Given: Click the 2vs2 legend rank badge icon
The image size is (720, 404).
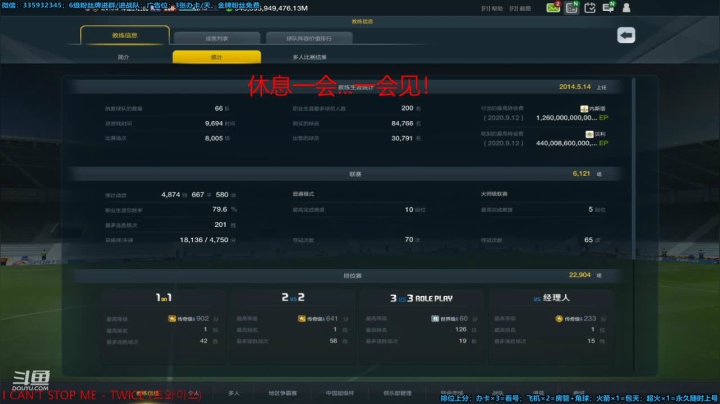Looking at the screenshot, I should point(302,318).
